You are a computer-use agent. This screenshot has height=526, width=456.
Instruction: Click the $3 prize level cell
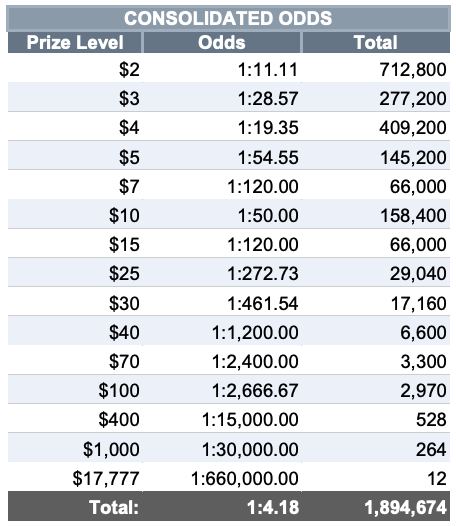coord(75,97)
